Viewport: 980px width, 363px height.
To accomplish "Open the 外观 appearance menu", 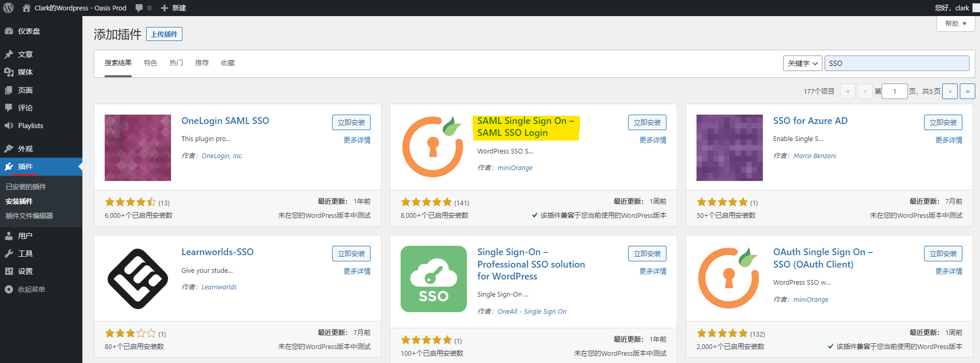I will pos(25,149).
